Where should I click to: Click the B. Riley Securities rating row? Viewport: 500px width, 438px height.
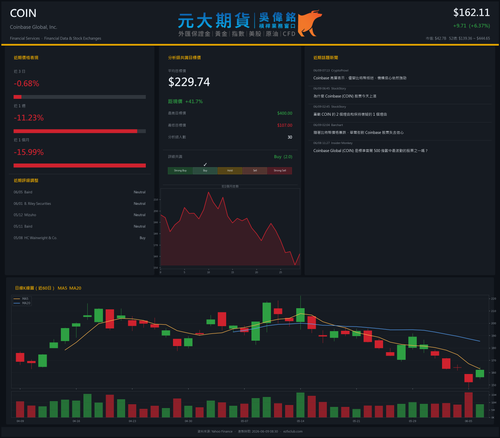coord(80,203)
